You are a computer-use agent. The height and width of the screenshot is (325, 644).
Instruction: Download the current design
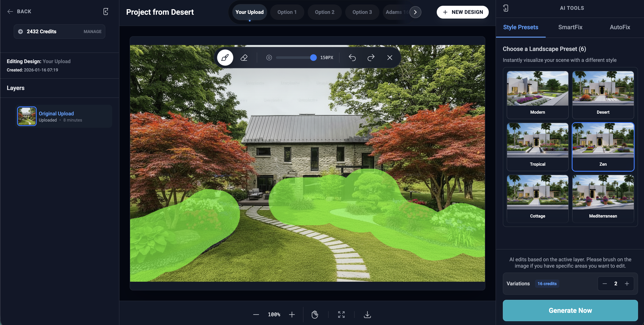367,315
